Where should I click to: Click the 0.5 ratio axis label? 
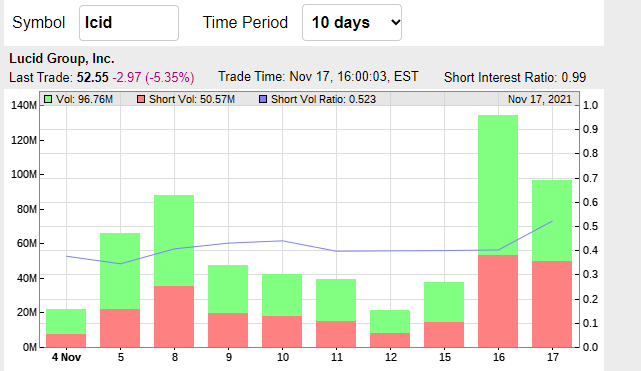click(x=590, y=226)
